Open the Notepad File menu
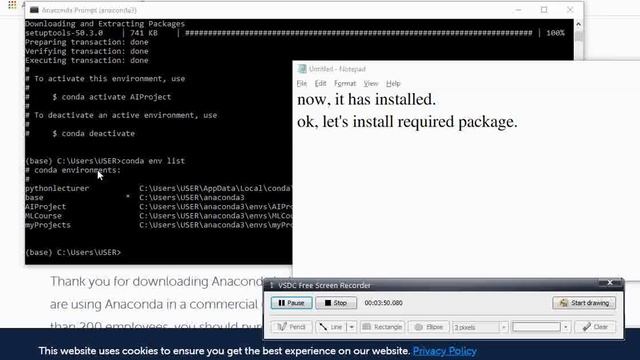This screenshot has height=360, width=640. [302, 83]
